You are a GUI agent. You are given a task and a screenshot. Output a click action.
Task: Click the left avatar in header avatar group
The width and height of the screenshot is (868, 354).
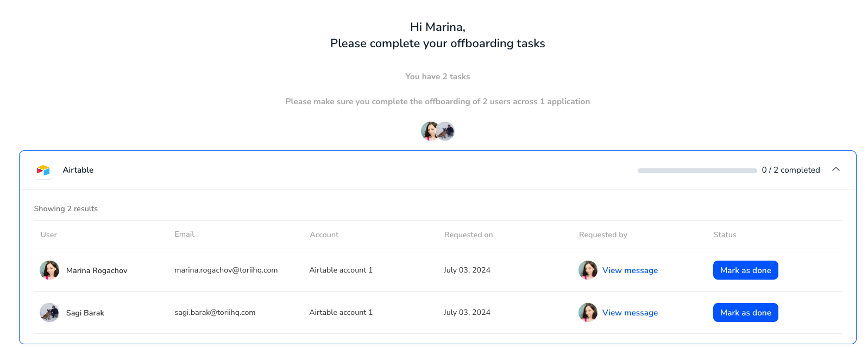pos(430,131)
